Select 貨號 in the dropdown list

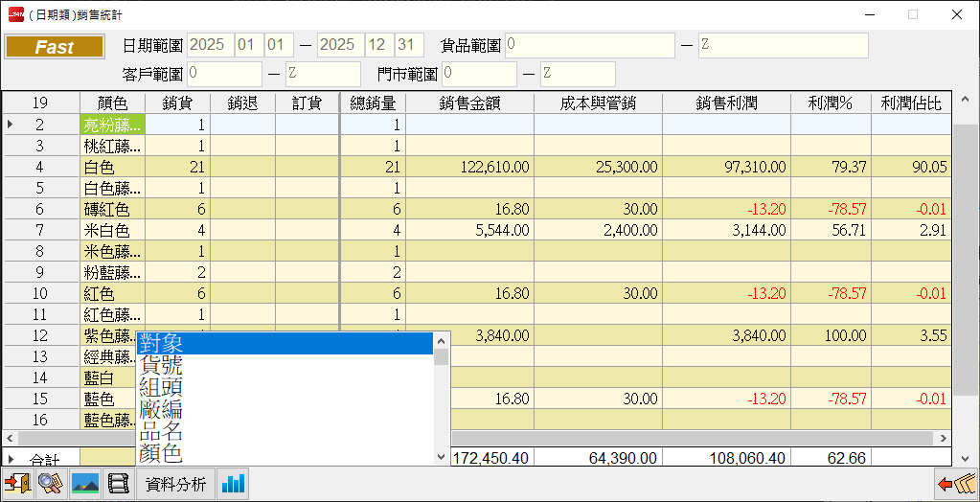click(285, 365)
